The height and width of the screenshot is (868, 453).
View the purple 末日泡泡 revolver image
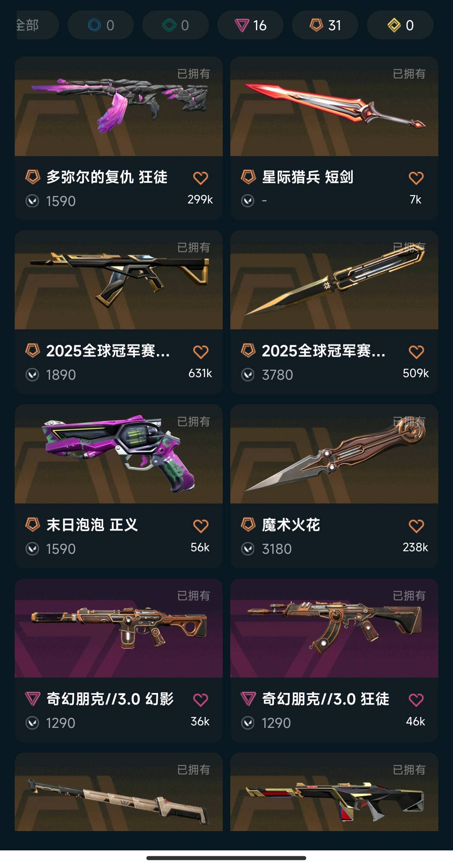(x=119, y=454)
